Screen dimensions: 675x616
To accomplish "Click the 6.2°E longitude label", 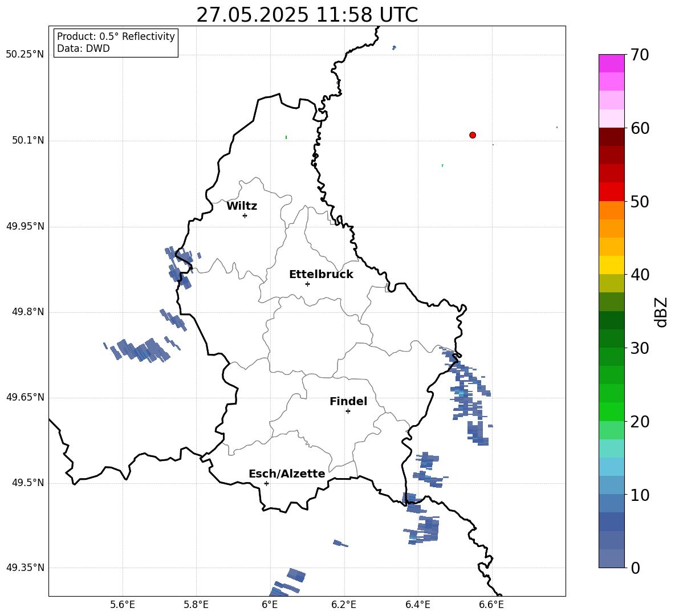I will click(x=344, y=605).
